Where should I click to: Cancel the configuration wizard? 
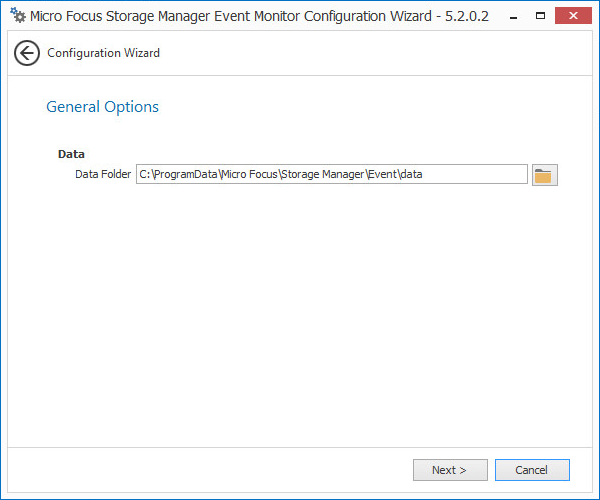531,470
